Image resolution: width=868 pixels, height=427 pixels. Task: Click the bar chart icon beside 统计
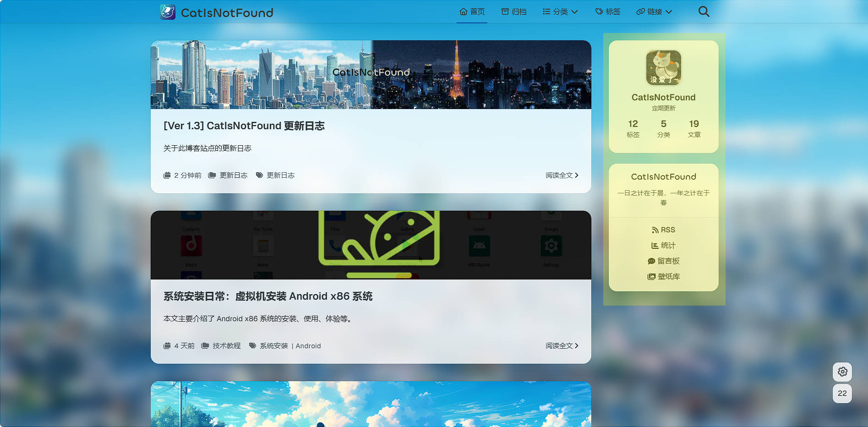click(655, 246)
